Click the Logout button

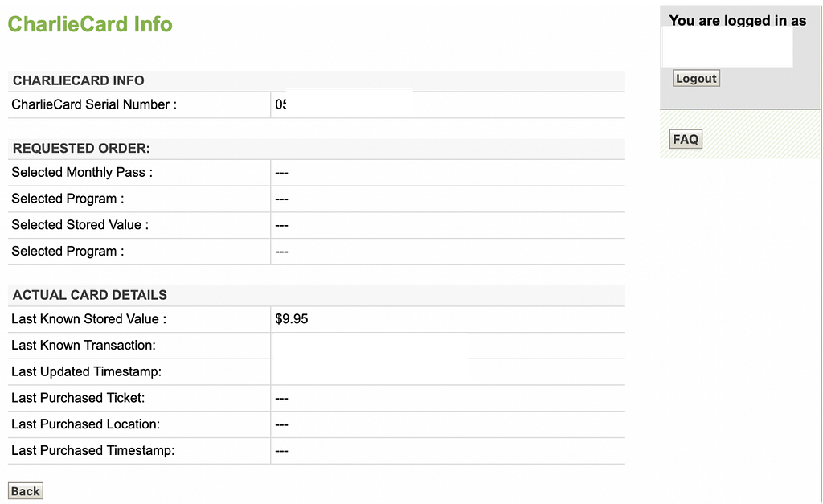pyautogui.click(x=696, y=78)
